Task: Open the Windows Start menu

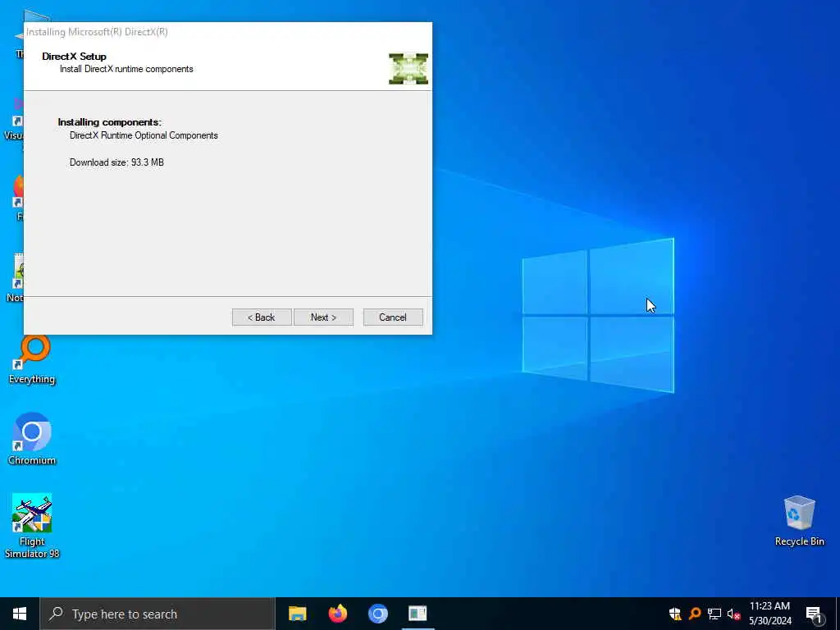Action: tap(20, 614)
